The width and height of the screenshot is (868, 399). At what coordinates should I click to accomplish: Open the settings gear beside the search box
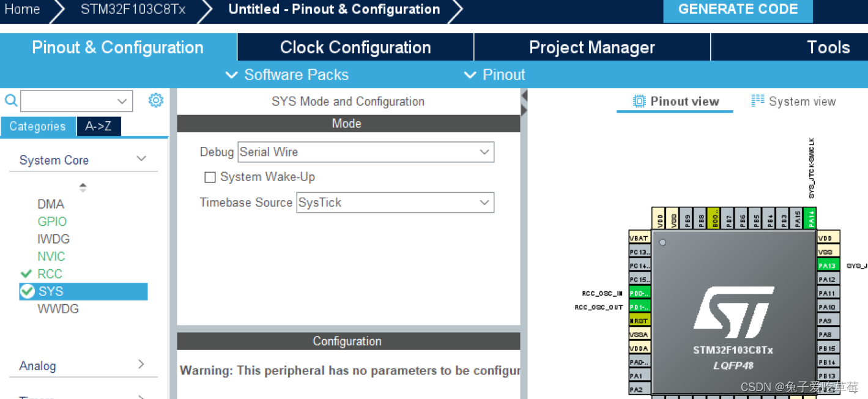156,100
